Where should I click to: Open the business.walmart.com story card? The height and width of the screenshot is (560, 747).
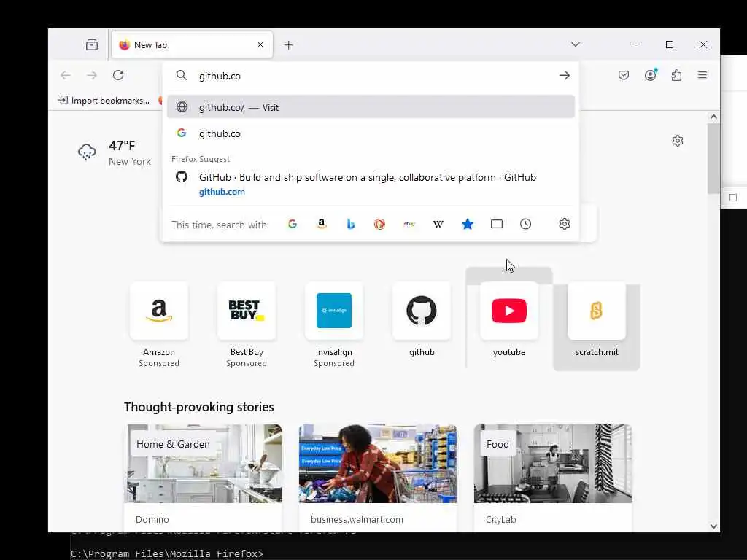click(378, 478)
